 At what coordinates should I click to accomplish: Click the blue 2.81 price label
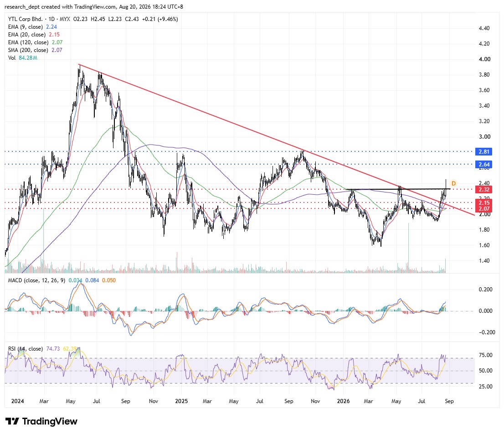pos(484,151)
